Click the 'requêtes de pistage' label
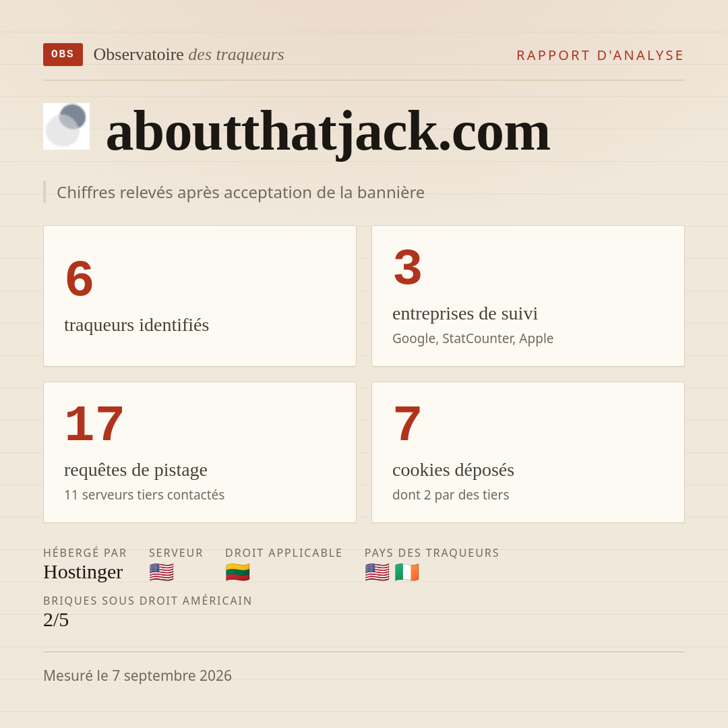This screenshot has height=728, width=728. tap(135, 471)
